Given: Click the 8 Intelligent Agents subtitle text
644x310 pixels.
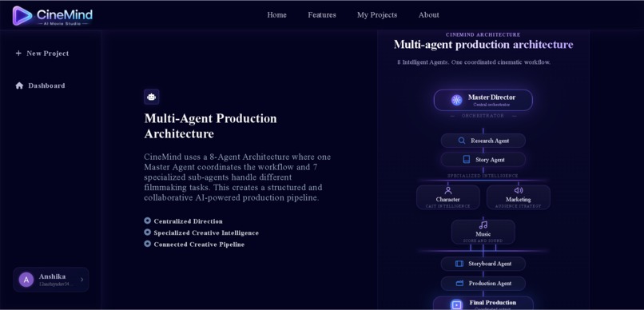Looking at the screenshot, I should point(474,62).
